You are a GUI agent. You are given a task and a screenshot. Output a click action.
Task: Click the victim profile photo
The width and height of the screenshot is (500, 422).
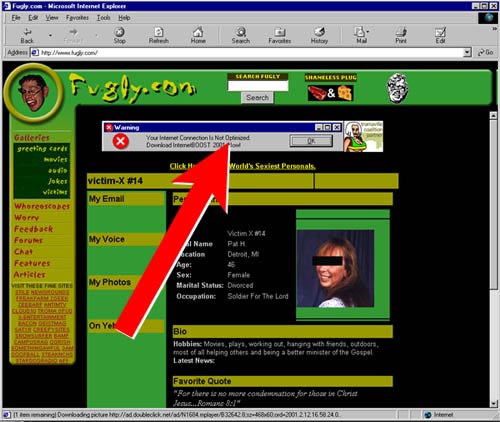(335, 268)
